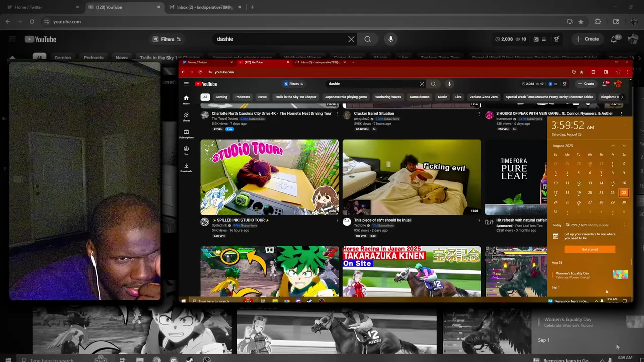Open a new tab in inset browser

353,62
